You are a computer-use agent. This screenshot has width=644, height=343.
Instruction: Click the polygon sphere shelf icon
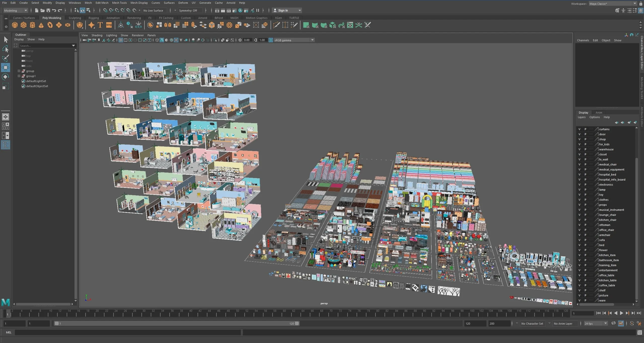[x=15, y=25]
